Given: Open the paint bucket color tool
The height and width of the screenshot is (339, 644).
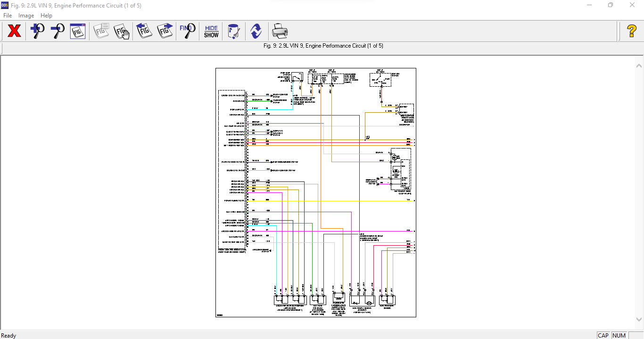Looking at the screenshot, I should click(233, 32).
